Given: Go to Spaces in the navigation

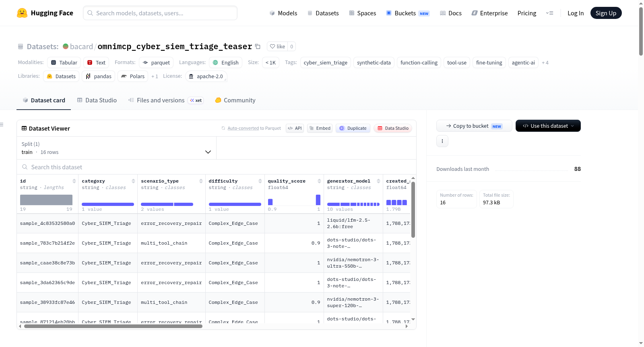Looking at the screenshot, I should [363, 13].
